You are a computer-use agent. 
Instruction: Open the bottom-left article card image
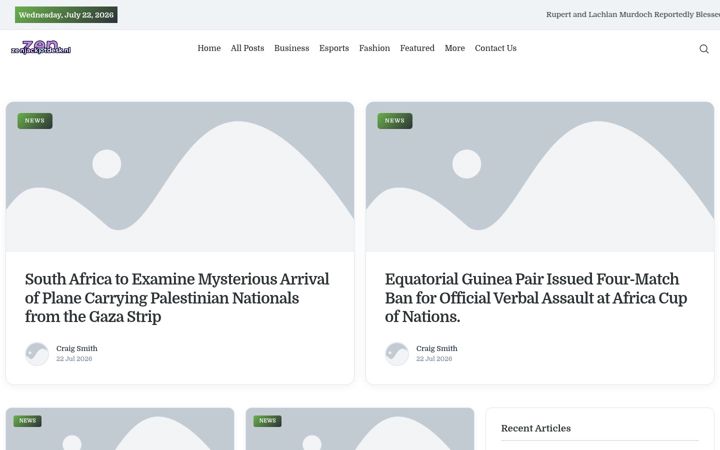(120, 429)
